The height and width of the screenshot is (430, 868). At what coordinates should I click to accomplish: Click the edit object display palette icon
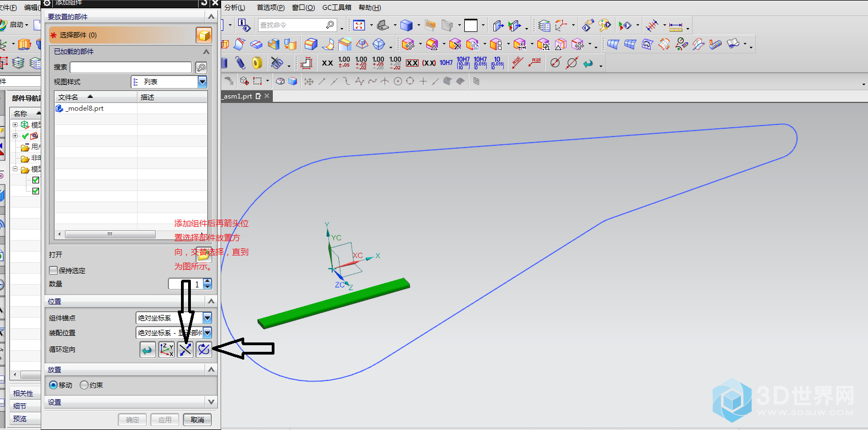tap(604, 25)
